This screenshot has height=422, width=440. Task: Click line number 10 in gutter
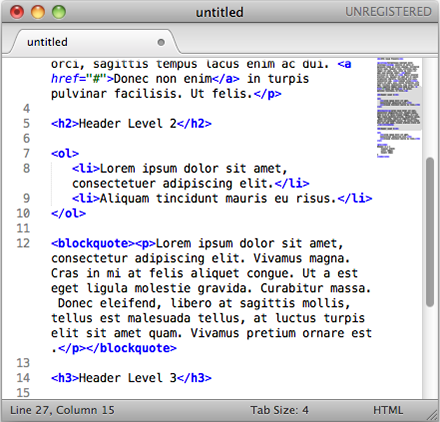point(23,213)
